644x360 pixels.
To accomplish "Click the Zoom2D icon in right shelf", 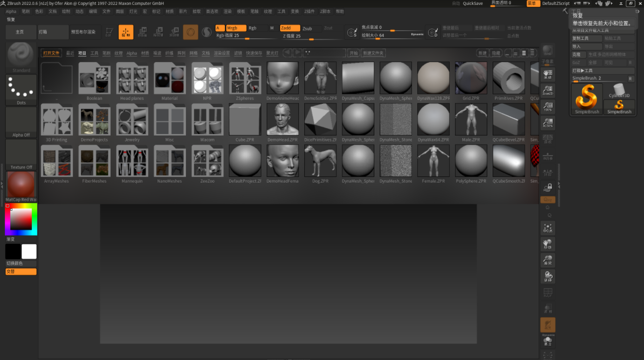I will (x=547, y=91).
